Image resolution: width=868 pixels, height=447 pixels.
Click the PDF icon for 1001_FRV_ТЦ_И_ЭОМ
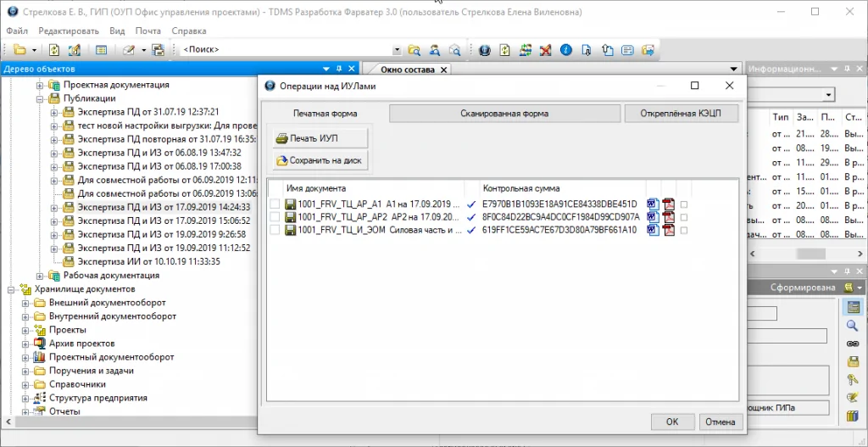668,230
